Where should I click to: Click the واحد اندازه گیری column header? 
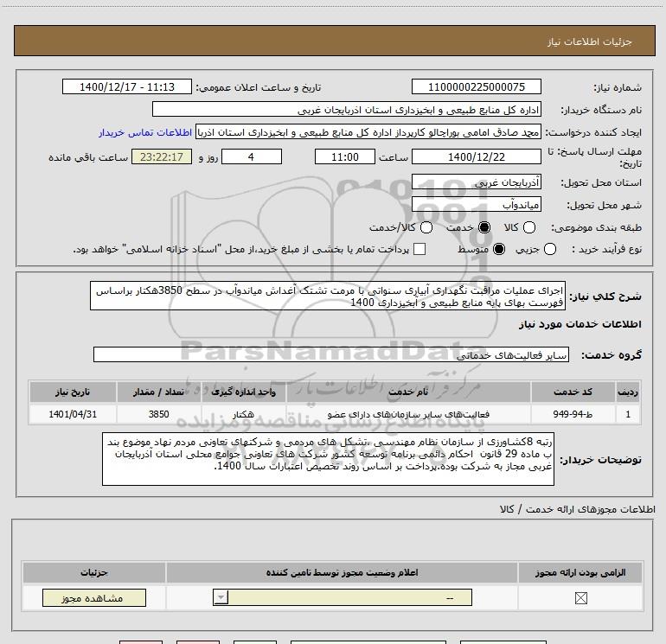tap(243, 392)
